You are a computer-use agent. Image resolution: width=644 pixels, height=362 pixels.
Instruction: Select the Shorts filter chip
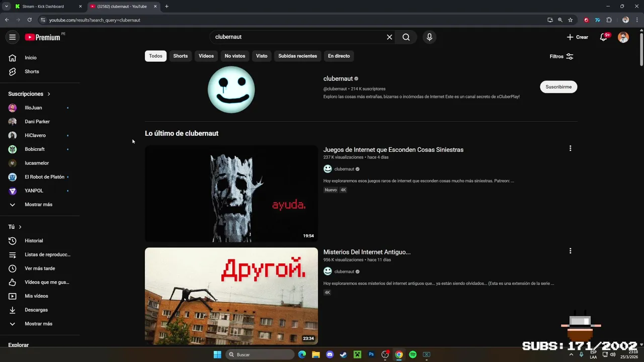coord(180,56)
